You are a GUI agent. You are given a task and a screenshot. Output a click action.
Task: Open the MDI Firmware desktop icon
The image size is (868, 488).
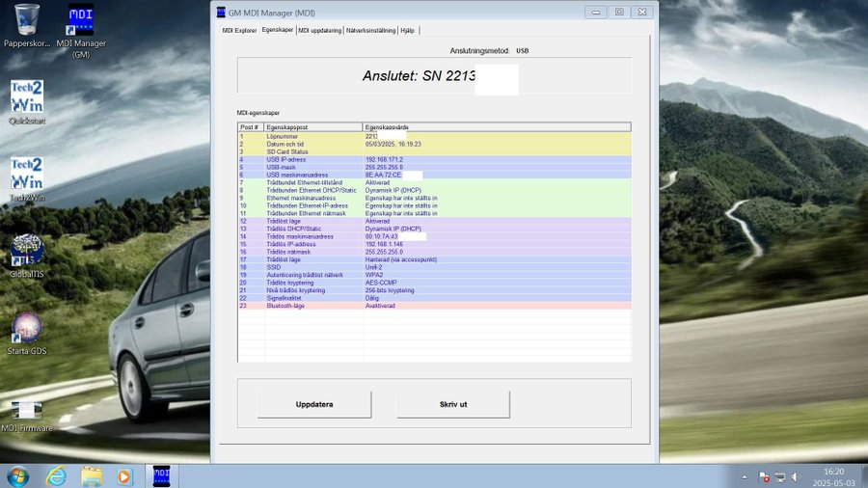coord(27,417)
